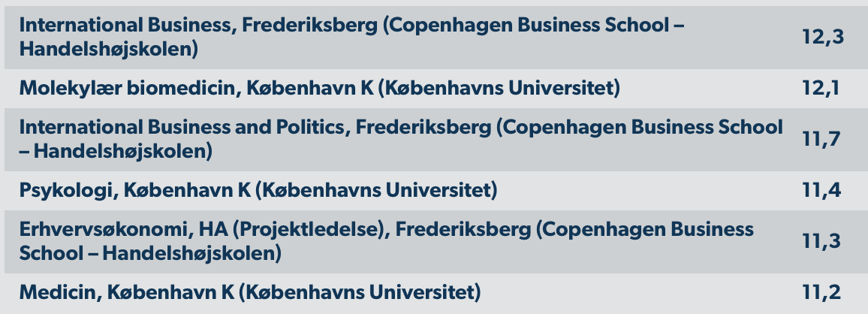Select the Erhvervsøkonomi, HA (Projektledelse) entry
Image resolution: width=868 pixels, height=314 pixels.
(x=386, y=241)
